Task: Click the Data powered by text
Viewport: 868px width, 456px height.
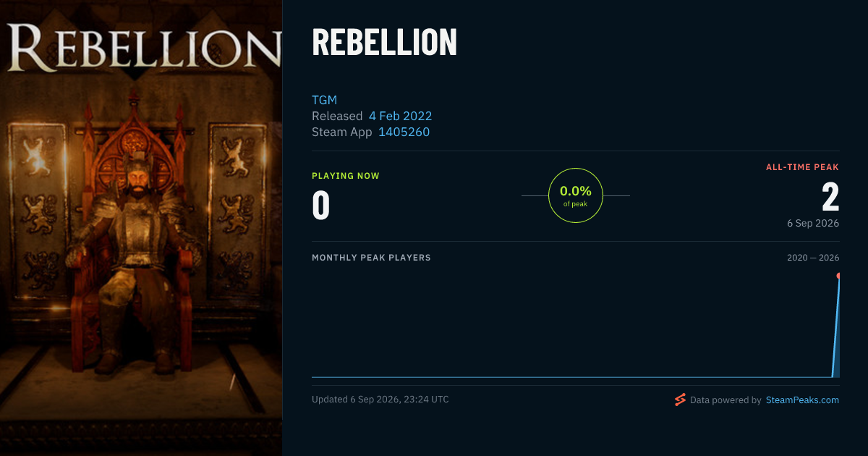Action: pos(726,400)
